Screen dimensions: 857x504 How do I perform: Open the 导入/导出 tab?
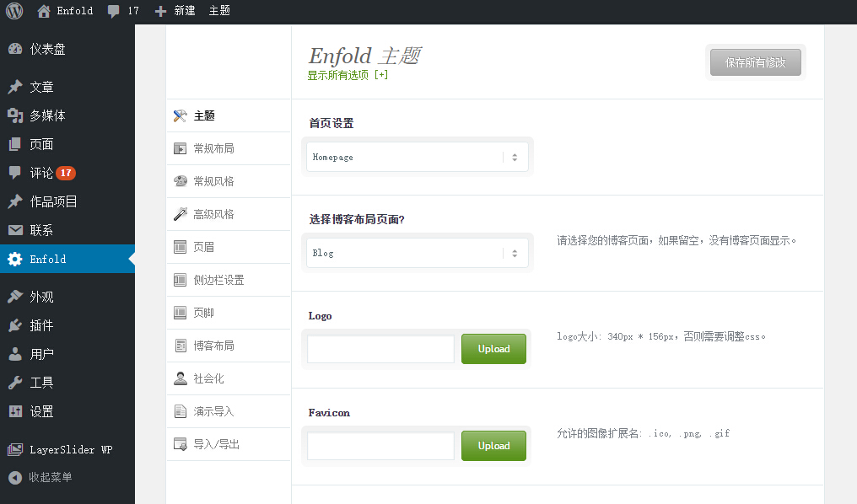216,444
